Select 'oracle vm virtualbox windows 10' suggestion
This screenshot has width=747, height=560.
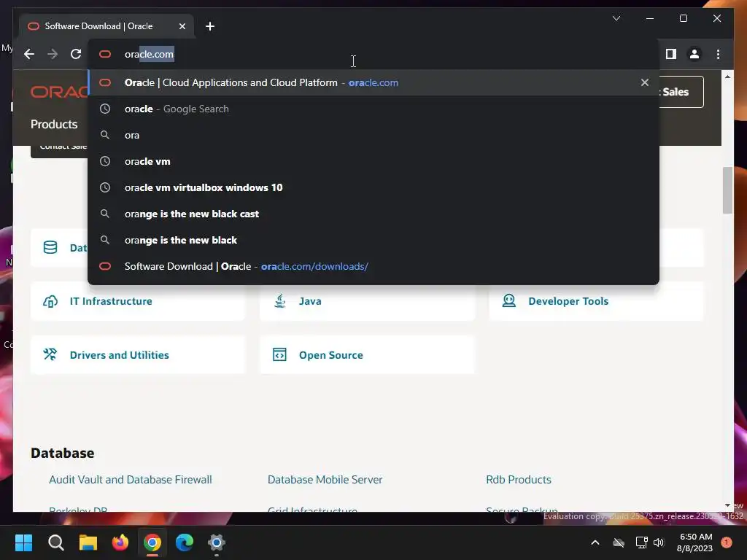(x=373, y=187)
